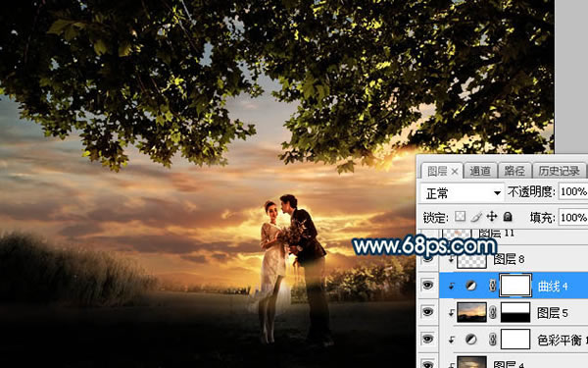Viewport: 588px width, 368px height.
Task: Hide the 曲线 4 layer via its eye
Action: tap(427, 285)
